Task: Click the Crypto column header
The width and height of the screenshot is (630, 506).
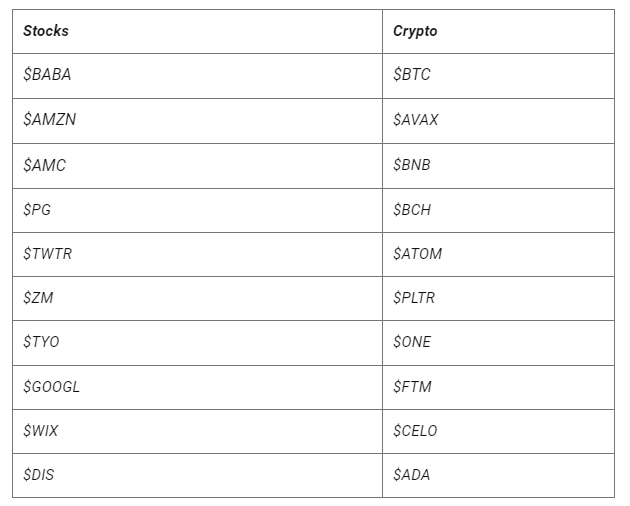Action: 498,31
